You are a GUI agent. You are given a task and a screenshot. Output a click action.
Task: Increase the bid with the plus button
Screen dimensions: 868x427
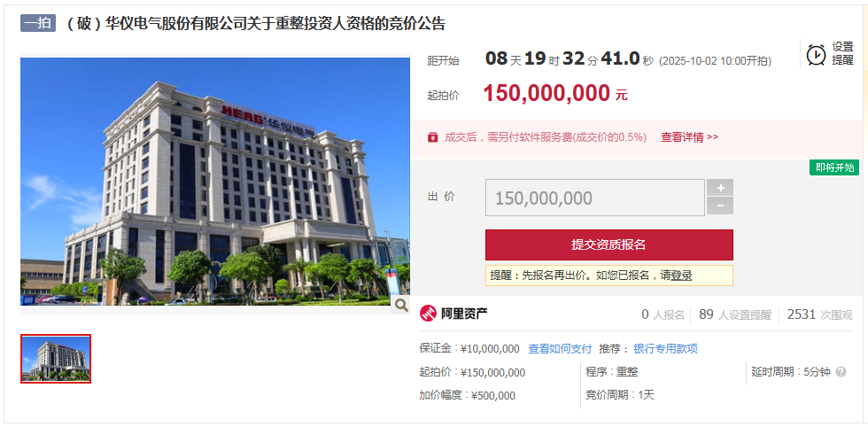[x=720, y=188]
